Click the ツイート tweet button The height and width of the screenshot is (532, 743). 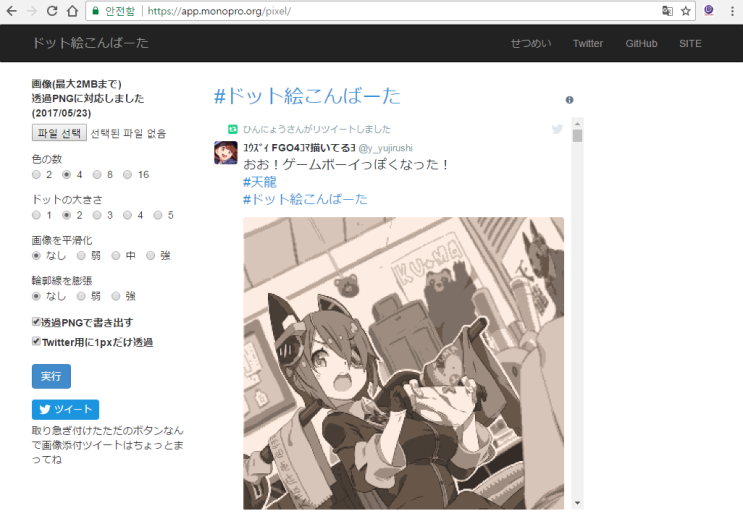(65, 409)
